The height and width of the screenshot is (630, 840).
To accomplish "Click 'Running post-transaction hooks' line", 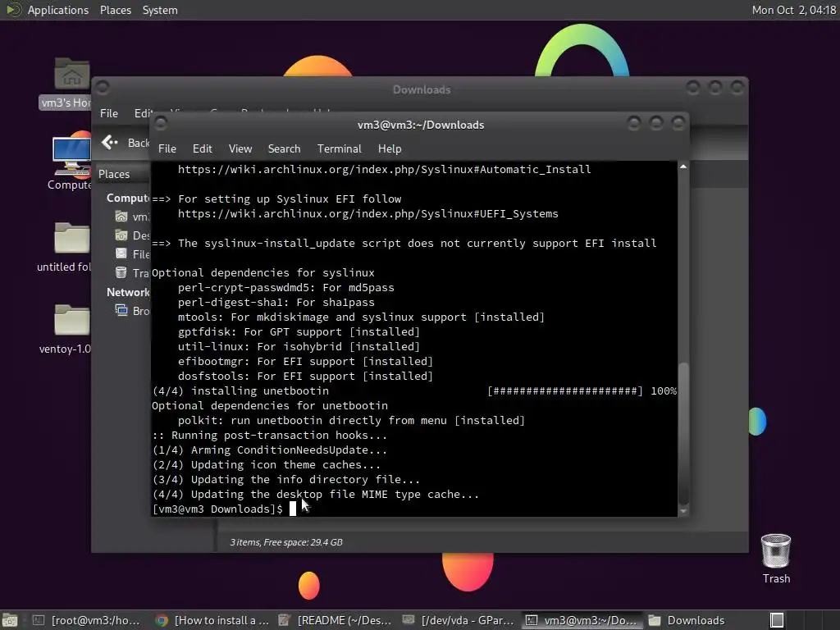I will coord(269,436).
